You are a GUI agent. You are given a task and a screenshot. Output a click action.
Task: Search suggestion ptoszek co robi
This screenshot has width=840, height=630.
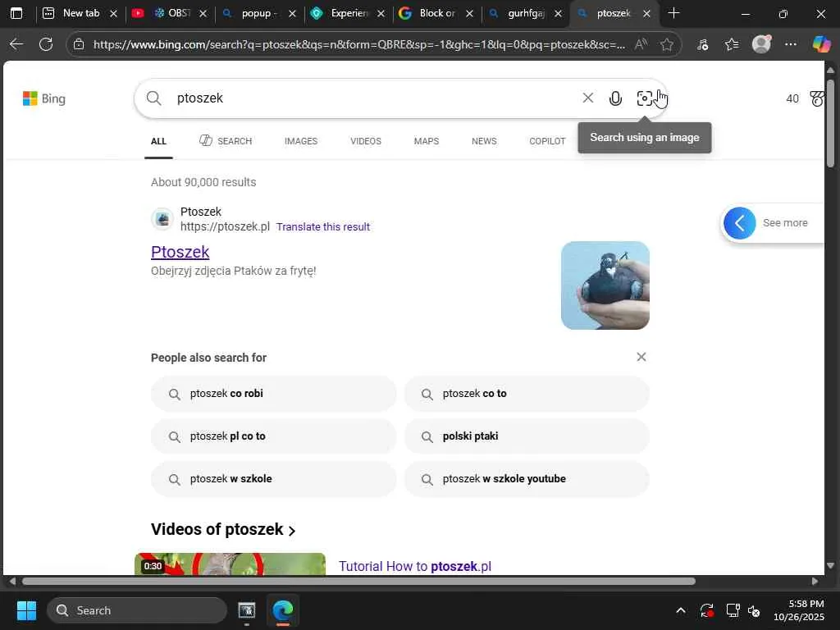tap(274, 394)
